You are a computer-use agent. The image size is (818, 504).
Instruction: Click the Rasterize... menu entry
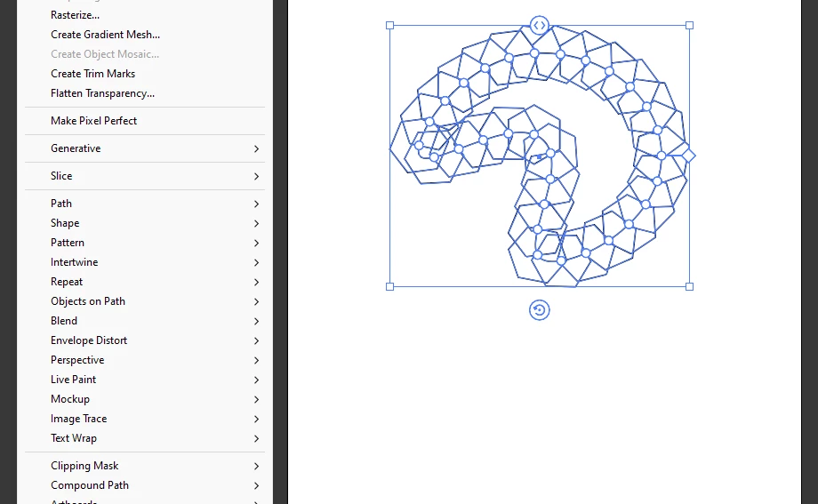click(x=145, y=15)
